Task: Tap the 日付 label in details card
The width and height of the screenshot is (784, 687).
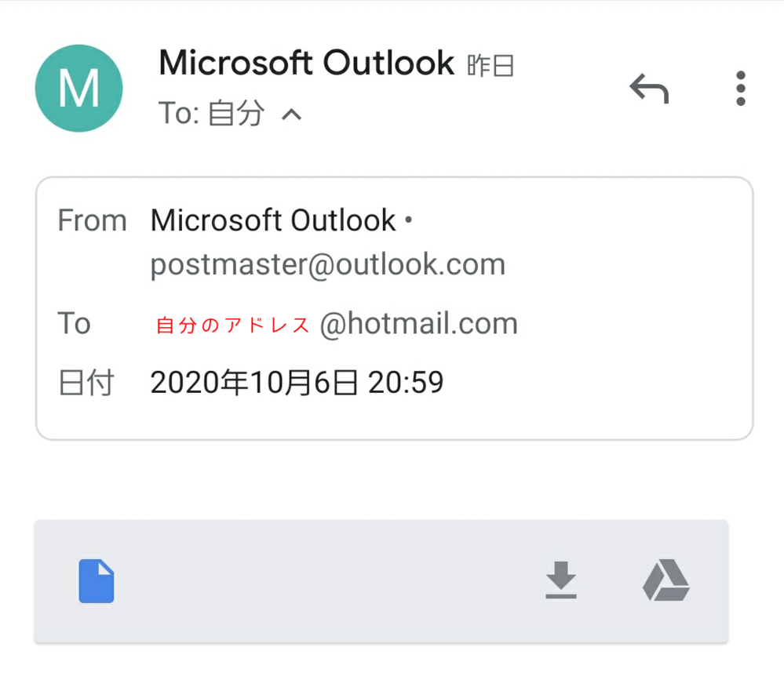Action: [x=86, y=383]
